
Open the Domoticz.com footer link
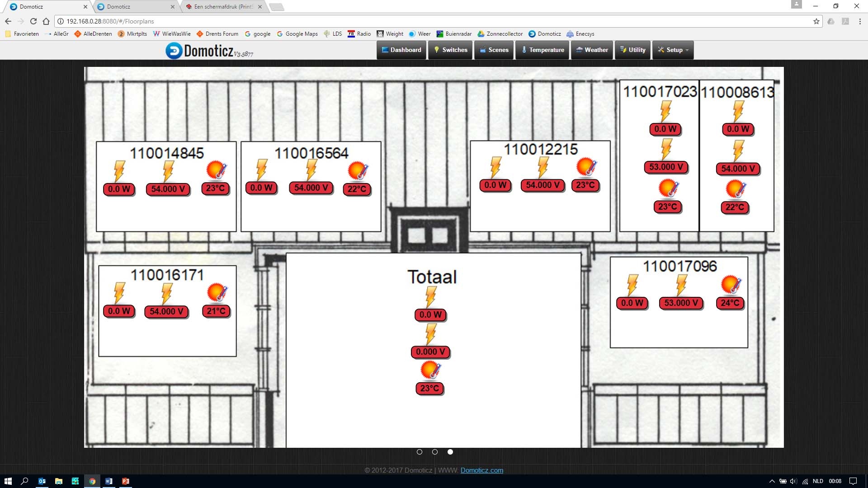point(481,470)
